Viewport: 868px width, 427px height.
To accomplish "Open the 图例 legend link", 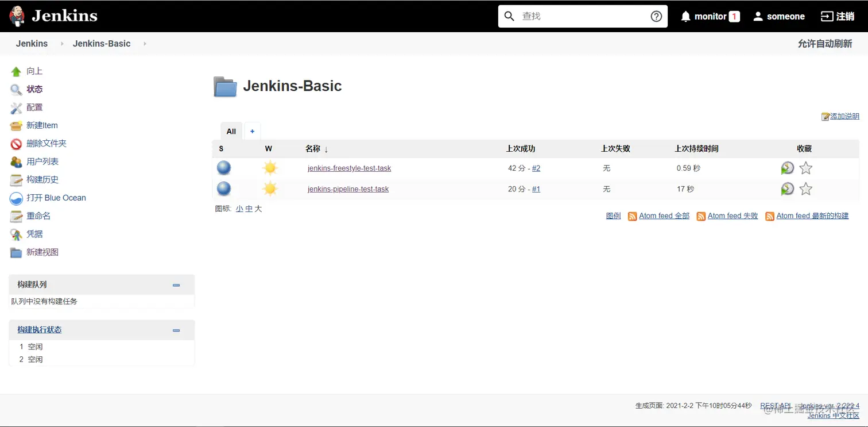I will [613, 216].
